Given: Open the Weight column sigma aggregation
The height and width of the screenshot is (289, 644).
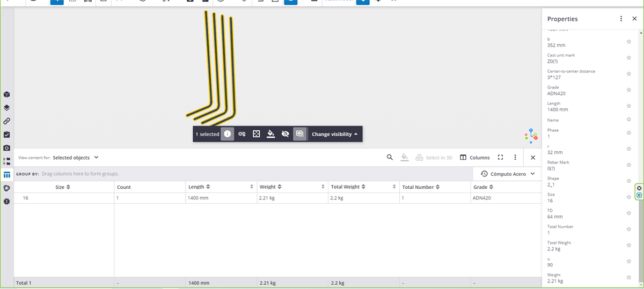Looking at the screenshot, I should point(323,187).
